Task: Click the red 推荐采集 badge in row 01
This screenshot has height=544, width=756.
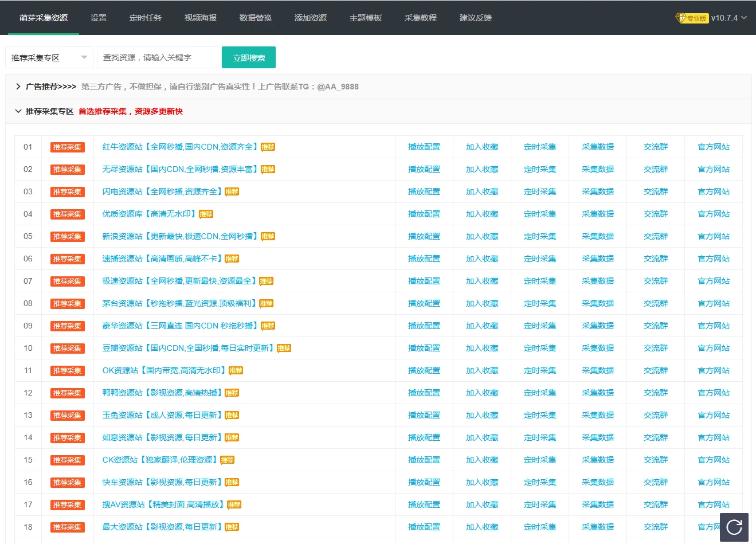Action: tap(67, 147)
